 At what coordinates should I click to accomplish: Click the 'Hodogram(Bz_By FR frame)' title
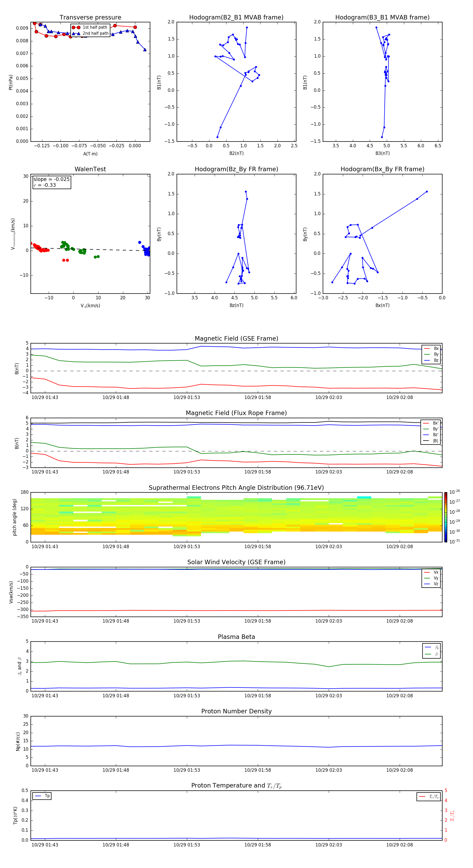(x=236, y=169)
